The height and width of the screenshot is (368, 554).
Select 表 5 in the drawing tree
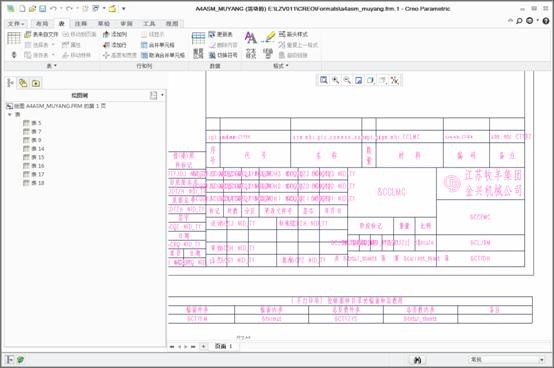pyautogui.click(x=32, y=123)
